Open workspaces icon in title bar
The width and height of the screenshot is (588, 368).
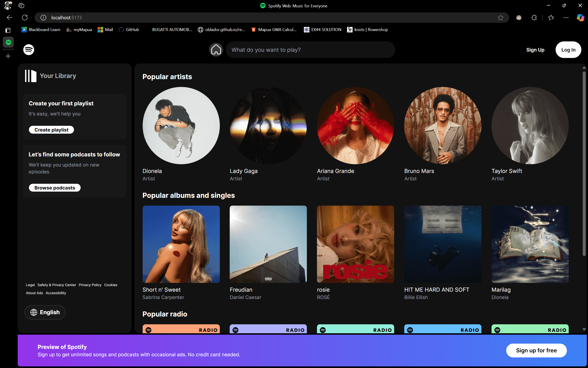(x=21, y=5)
